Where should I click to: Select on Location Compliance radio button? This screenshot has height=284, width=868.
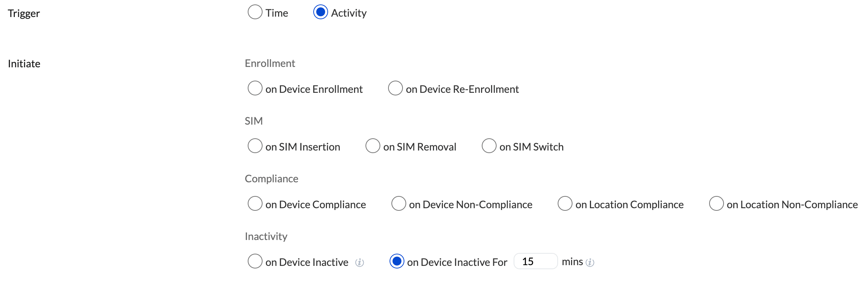click(x=565, y=204)
